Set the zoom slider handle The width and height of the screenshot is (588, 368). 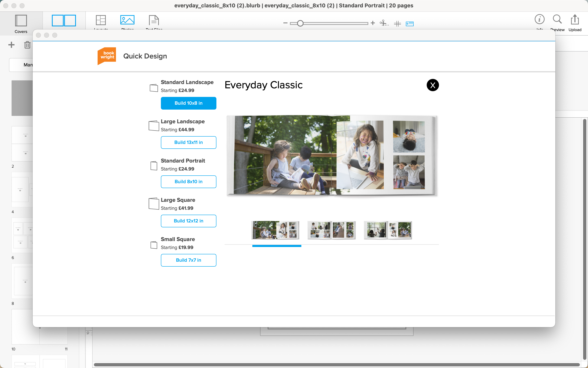click(x=300, y=23)
